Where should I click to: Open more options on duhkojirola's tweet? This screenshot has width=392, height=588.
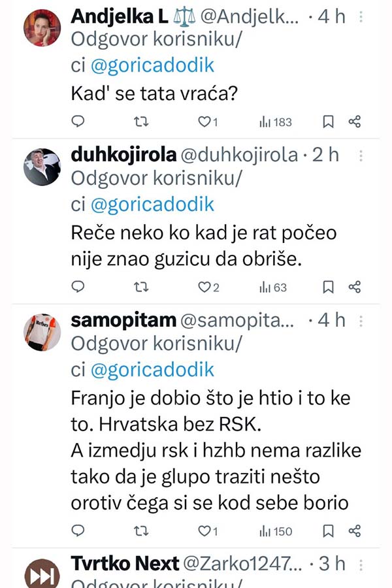(x=361, y=156)
